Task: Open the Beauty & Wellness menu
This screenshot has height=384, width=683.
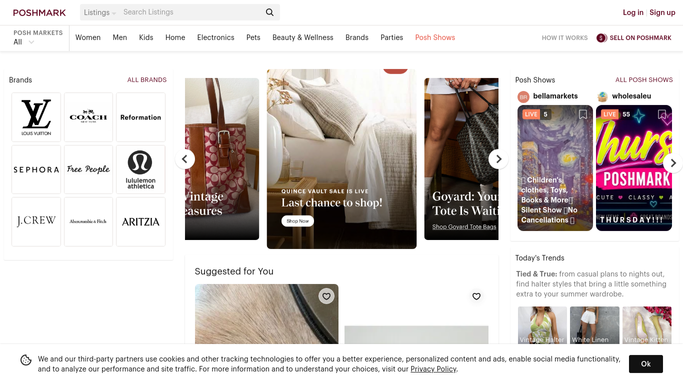Action: [303, 37]
